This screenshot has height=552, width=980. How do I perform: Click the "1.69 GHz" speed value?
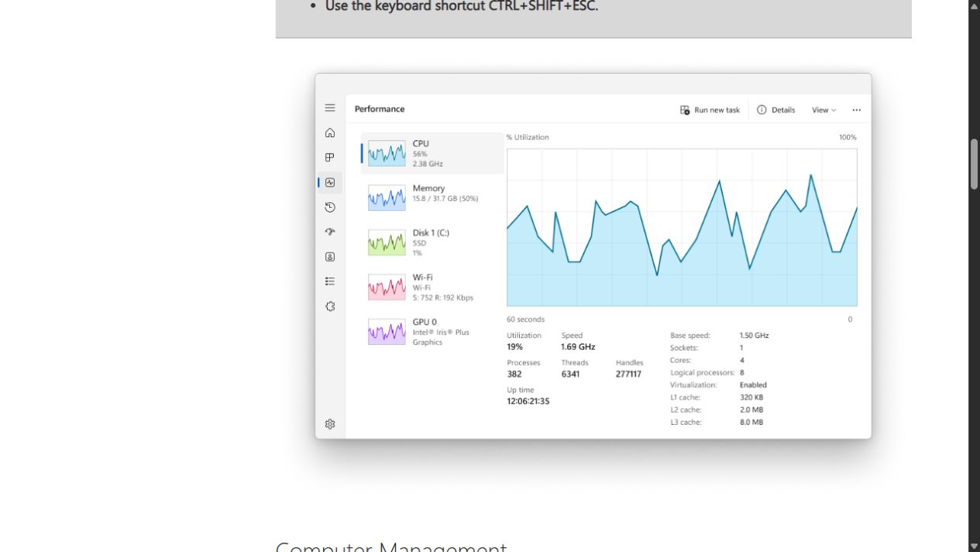click(x=578, y=347)
